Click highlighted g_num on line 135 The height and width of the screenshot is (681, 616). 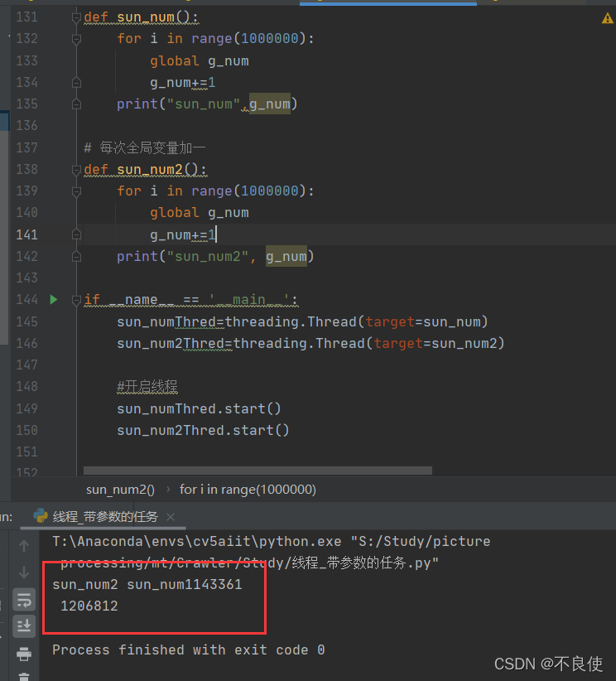pos(270,104)
